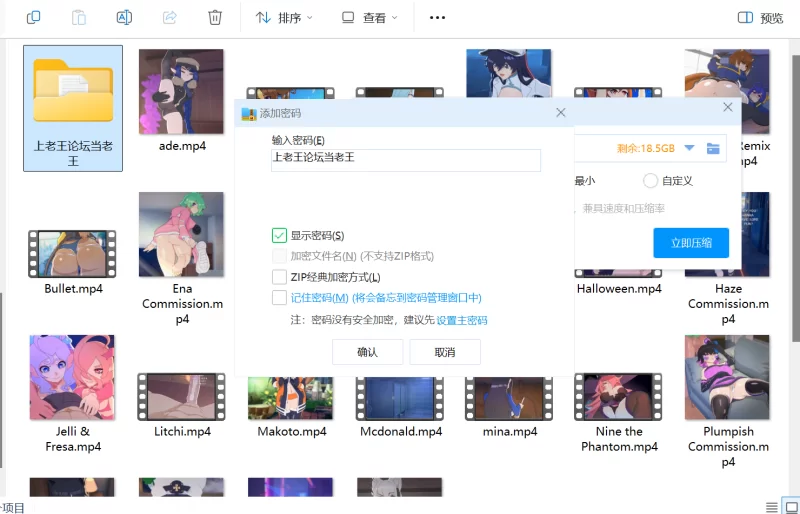The width and height of the screenshot is (800, 514).
Task: Click the 立即压缩 button
Action: click(691, 243)
